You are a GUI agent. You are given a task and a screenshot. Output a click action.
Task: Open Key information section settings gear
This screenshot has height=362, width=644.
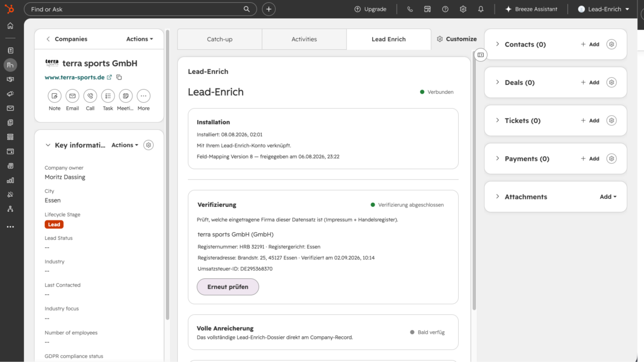click(x=148, y=145)
